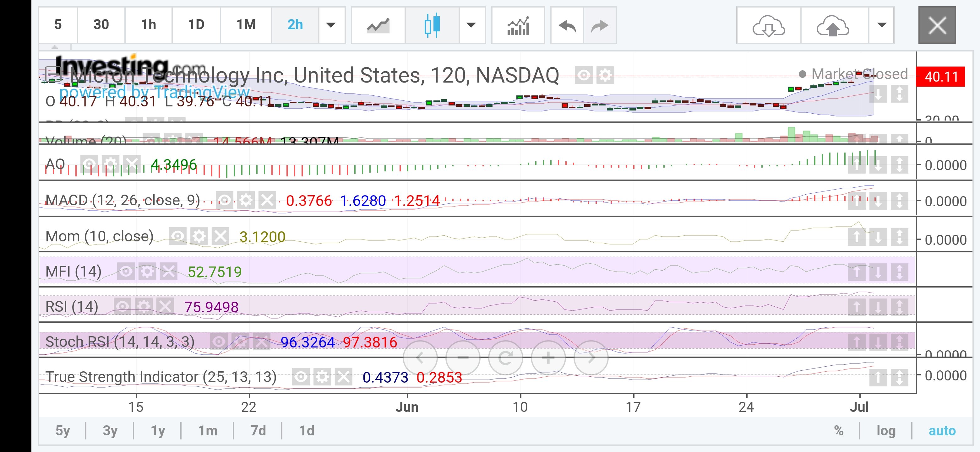980x452 pixels.
Task: Collapse the legend with small up arrow
Action: (55, 47)
